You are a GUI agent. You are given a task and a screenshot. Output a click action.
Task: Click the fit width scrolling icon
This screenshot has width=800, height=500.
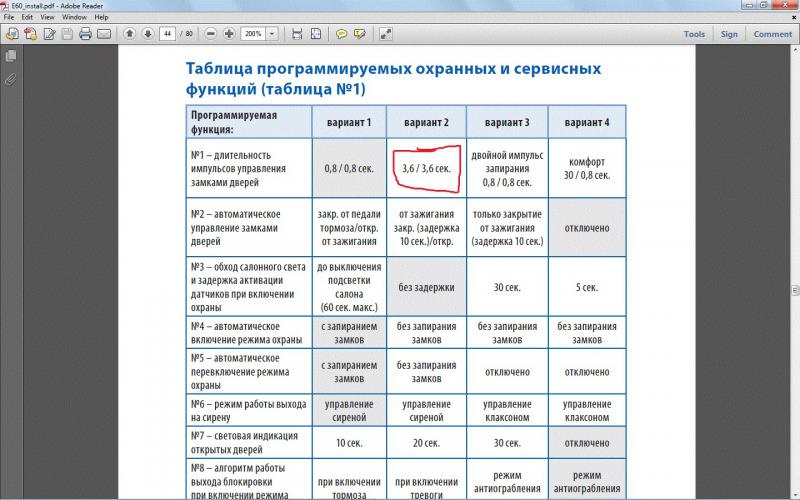[297, 34]
